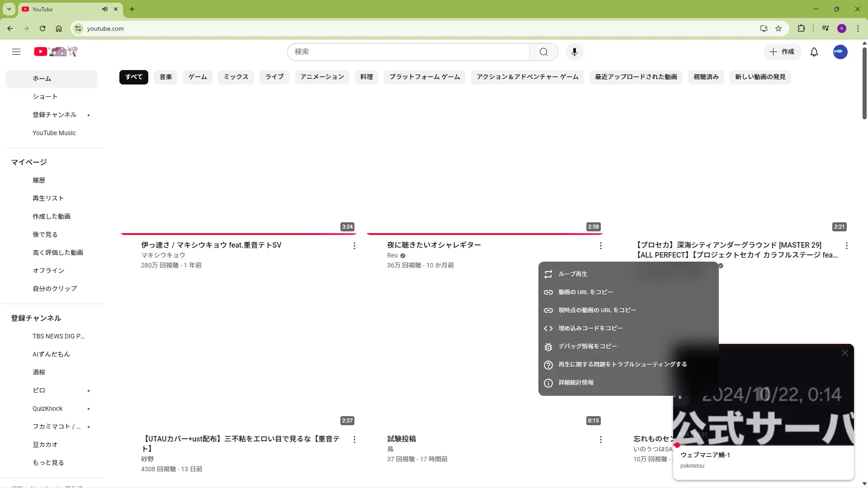Open options menu for 伊っ達さ video
This screenshot has height=488, width=868.
354,246
